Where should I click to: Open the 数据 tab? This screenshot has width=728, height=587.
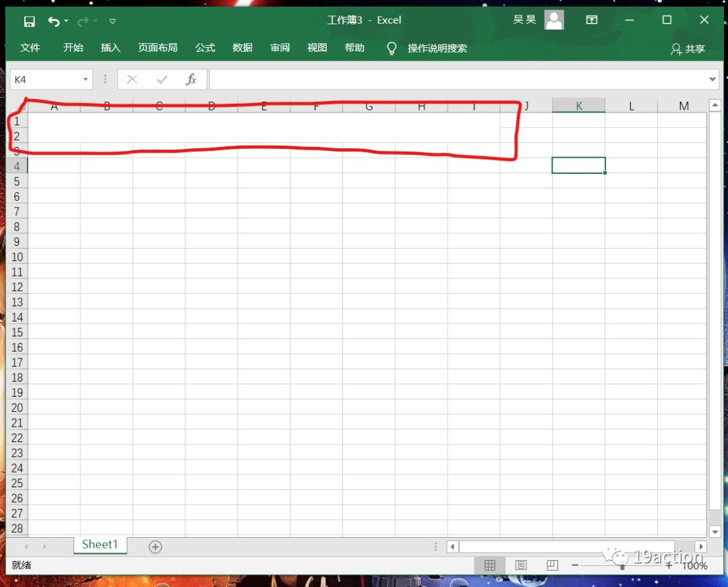pyautogui.click(x=243, y=48)
